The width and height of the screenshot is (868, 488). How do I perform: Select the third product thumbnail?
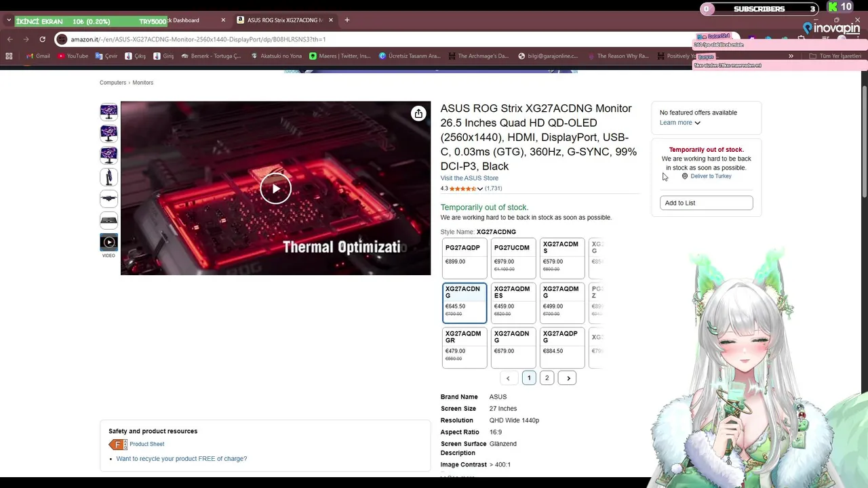point(108,155)
